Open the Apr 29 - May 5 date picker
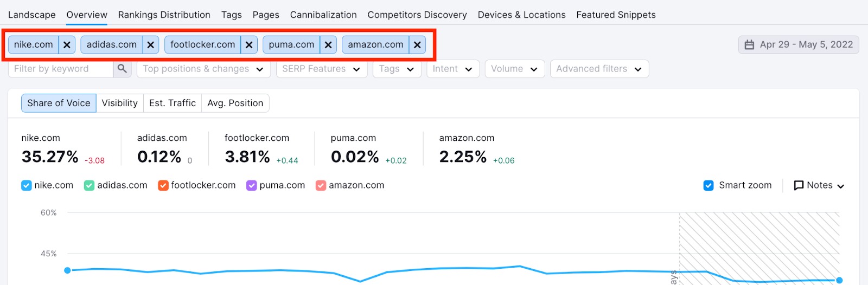The width and height of the screenshot is (868, 285). pyautogui.click(x=799, y=45)
